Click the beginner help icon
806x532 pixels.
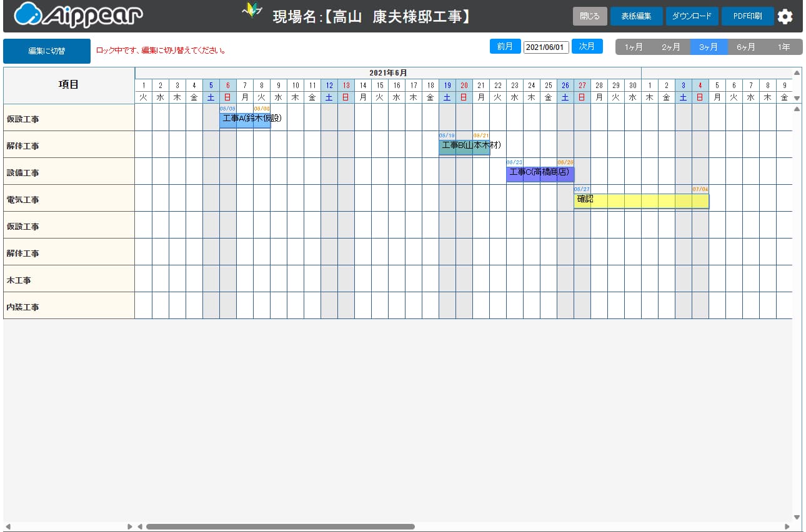(x=251, y=11)
